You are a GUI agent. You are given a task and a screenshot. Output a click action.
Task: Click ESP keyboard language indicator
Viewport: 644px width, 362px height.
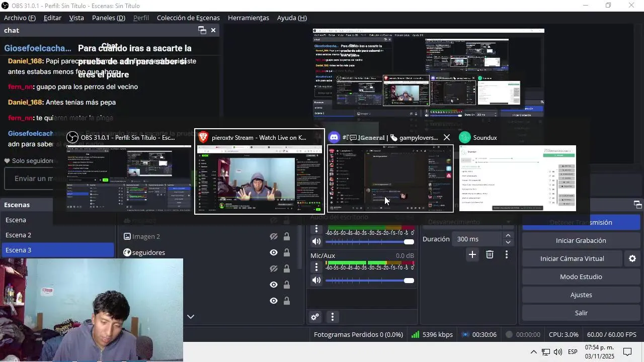click(x=573, y=352)
